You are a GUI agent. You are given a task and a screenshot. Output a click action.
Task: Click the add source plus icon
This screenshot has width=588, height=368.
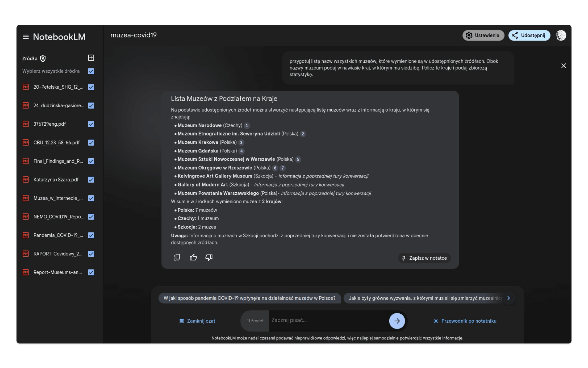pyautogui.click(x=91, y=58)
